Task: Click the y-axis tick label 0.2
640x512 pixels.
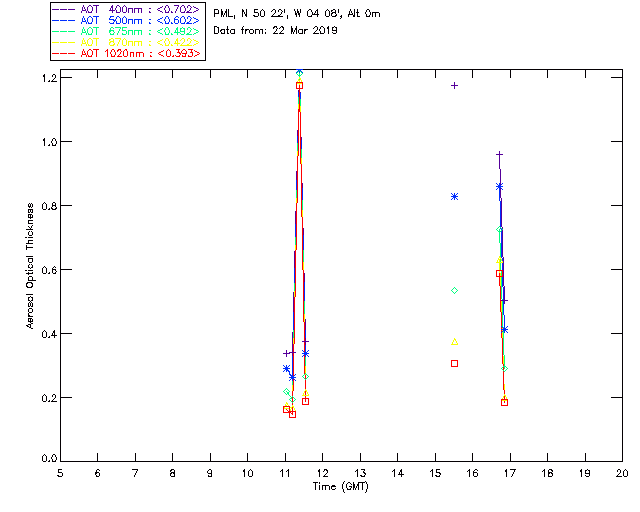Action: (49, 397)
